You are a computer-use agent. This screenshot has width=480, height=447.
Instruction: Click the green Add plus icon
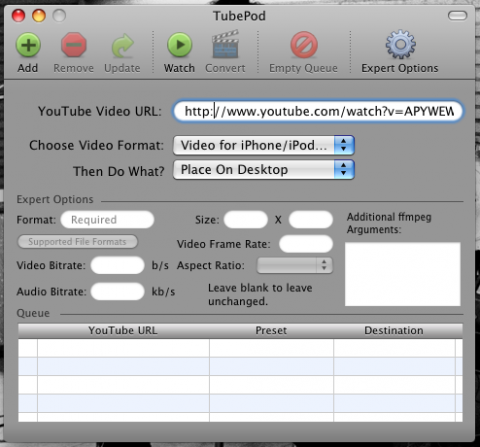pos(28,45)
